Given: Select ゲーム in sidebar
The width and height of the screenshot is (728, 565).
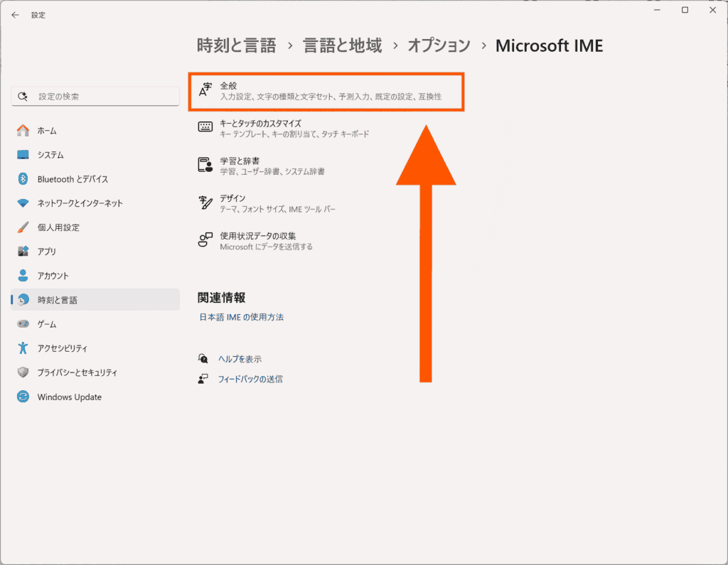Looking at the screenshot, I should tap(95, 323).
